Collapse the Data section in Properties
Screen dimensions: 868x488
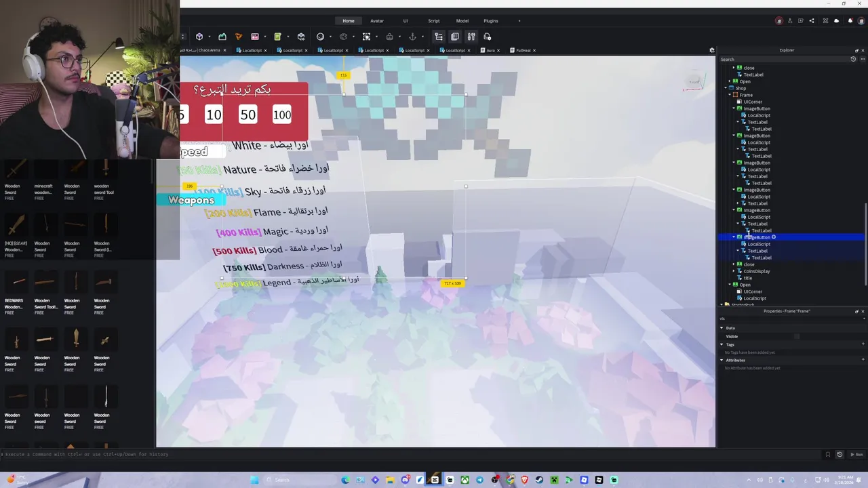tap(722, 328)
